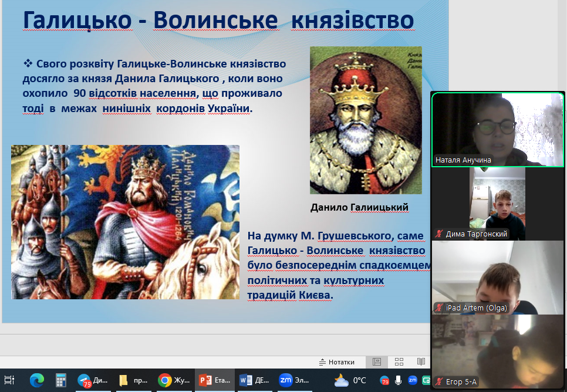Select iPad Artem (Olga) video tile

click(x=498, y=278)
